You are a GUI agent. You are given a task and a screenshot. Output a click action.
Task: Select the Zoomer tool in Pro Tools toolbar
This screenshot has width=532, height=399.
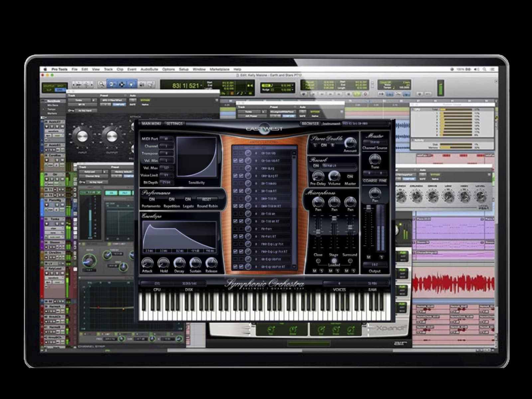pos(101,84)
